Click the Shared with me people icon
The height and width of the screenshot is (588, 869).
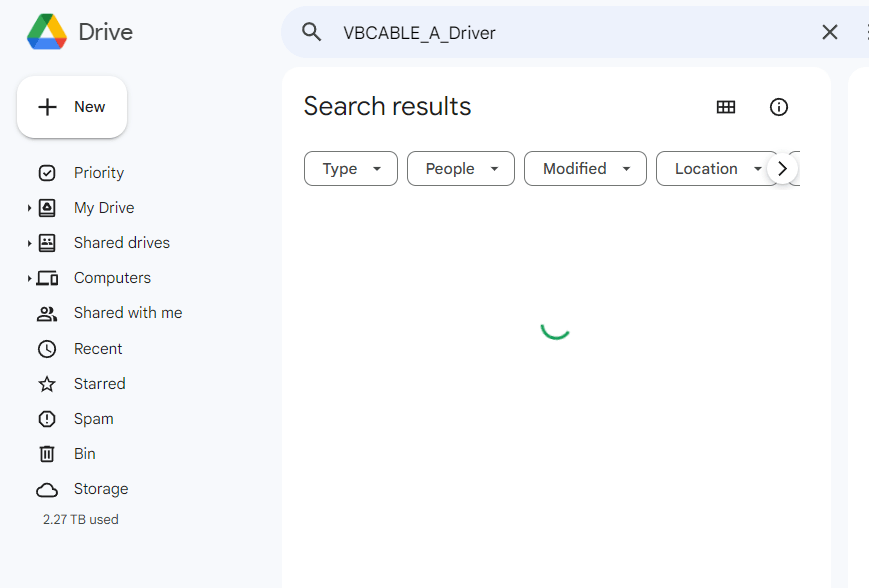coord(47,314)
